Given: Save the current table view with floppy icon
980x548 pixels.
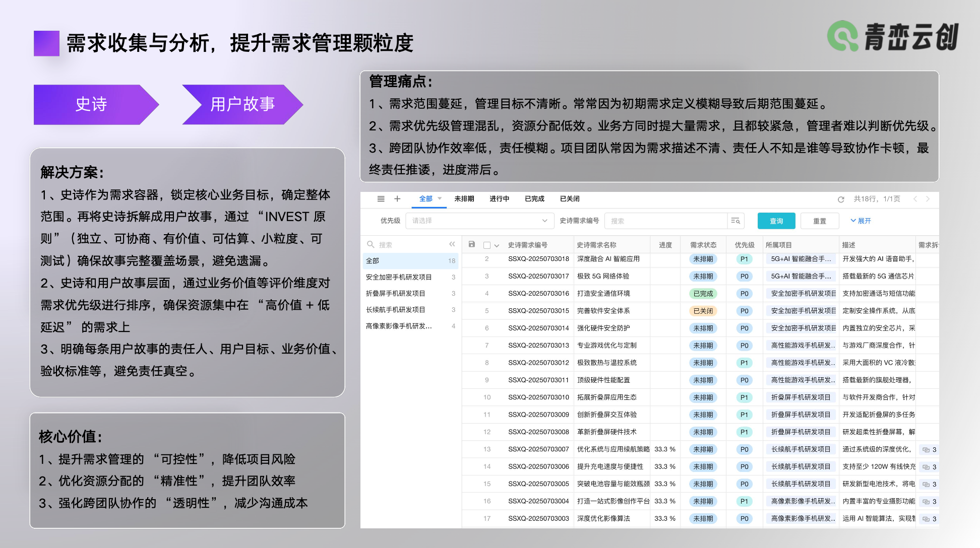Looking at the screenshot, I should click(471, 244).
